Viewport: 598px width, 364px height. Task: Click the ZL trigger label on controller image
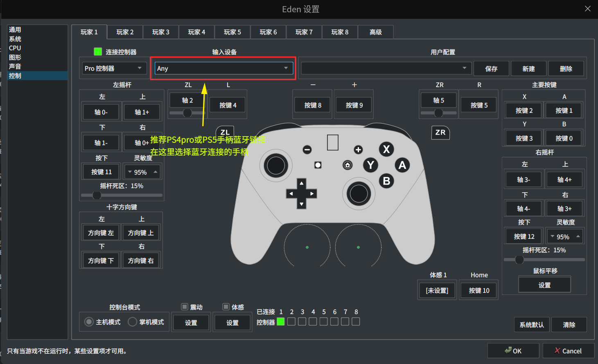click(x=225, y=132)
